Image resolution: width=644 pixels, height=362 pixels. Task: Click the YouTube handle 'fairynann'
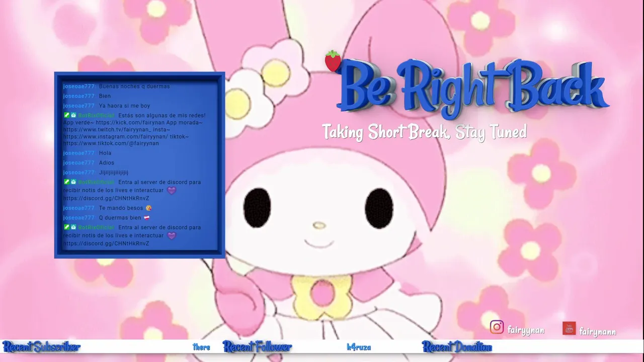(x=598, y=332)
